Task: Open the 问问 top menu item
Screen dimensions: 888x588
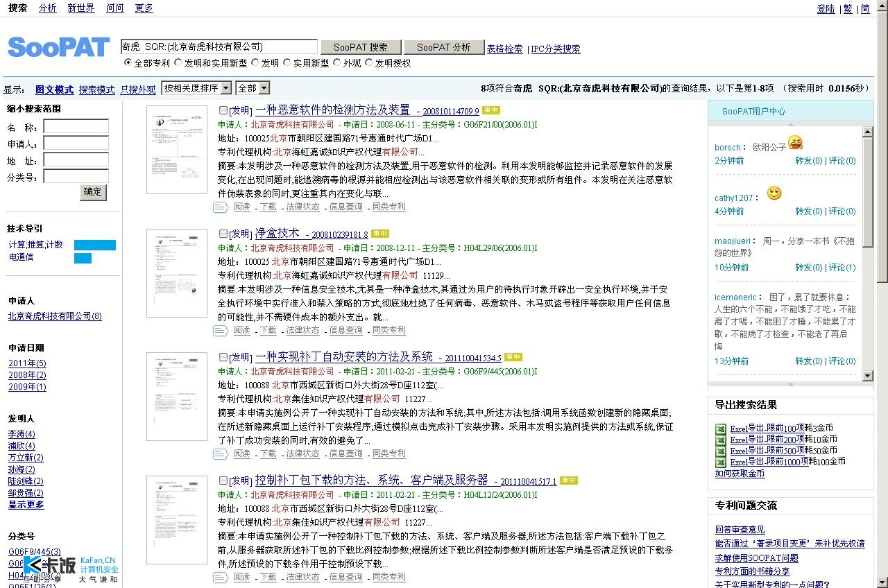Action: [115, 8]
